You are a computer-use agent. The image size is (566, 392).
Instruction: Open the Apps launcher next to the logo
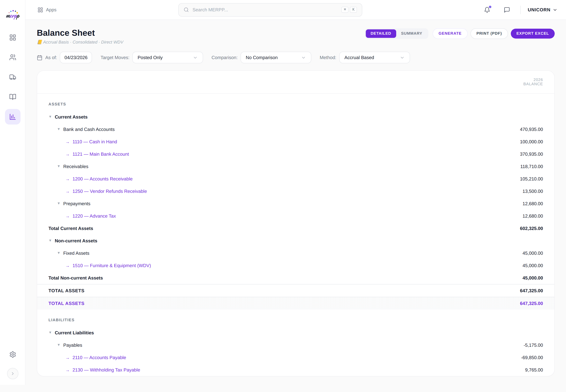tap(47, 10)
